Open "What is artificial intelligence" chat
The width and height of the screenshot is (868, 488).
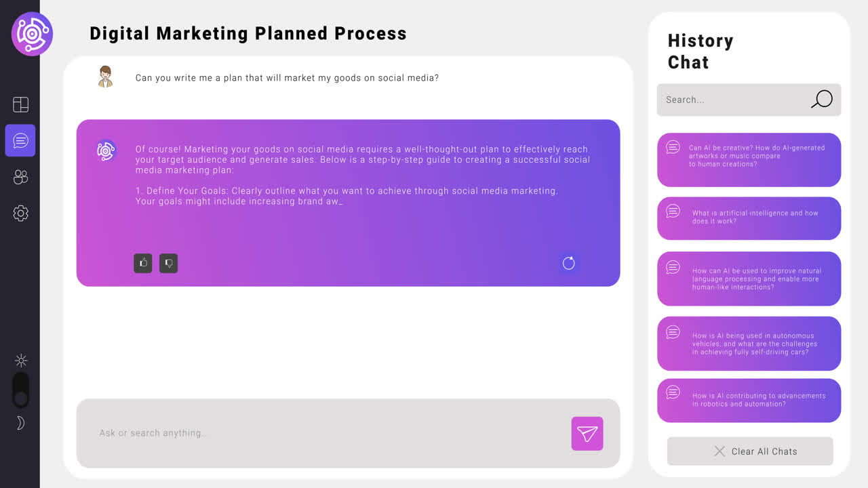pyautogui.click(x=749, y=218)
